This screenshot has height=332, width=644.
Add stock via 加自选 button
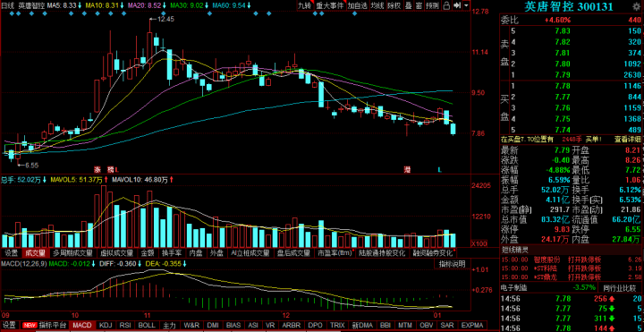coord(357,5)
